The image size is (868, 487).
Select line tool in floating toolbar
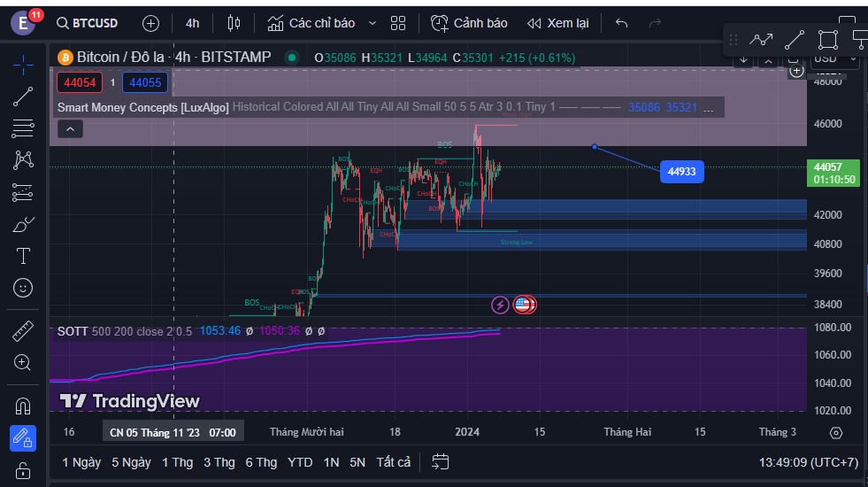tap(795, 39)
